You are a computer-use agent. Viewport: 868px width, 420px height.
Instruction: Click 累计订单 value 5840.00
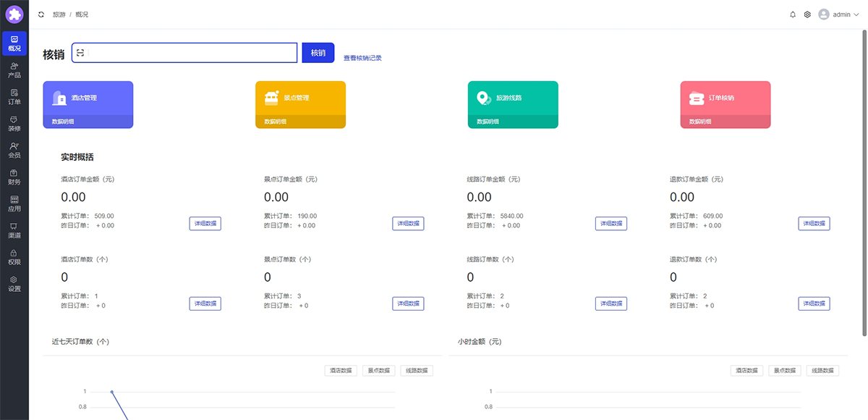[511, 216]
